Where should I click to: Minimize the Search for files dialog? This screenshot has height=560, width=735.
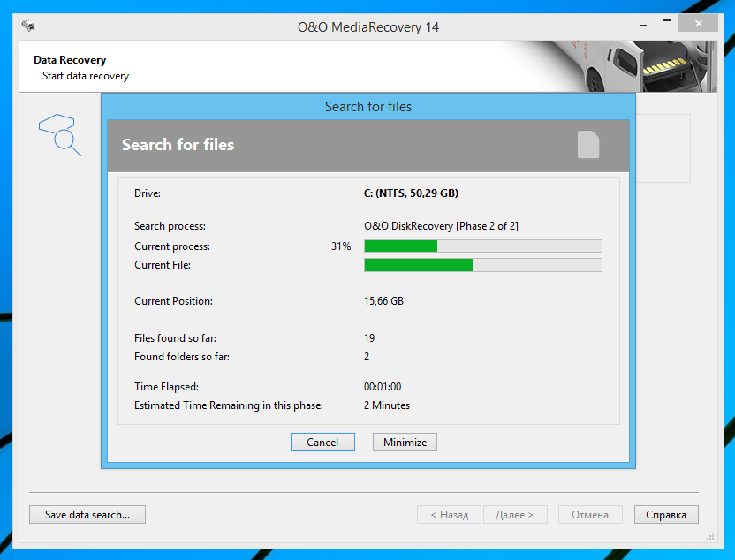point(405,442)
